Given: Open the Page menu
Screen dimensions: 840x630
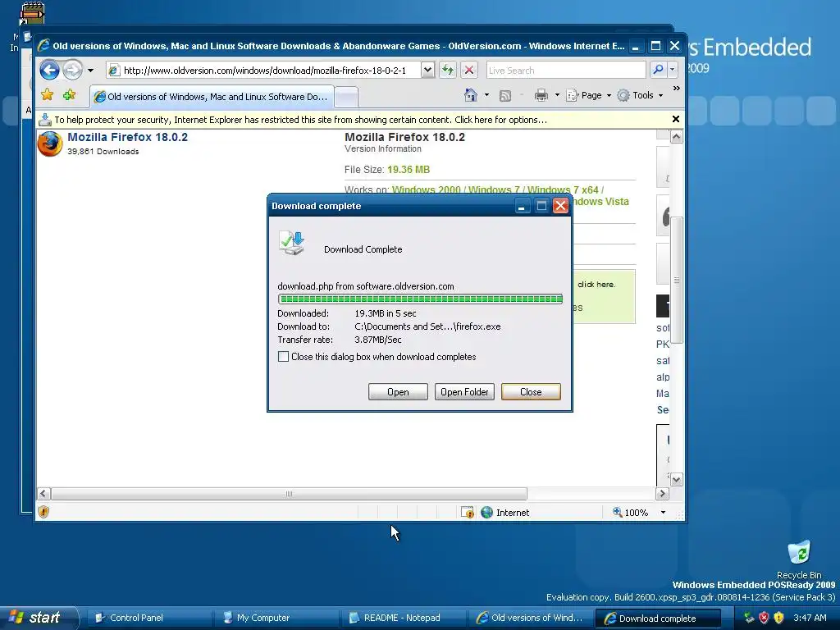Looking at the screenshot, I should point(589,95).
